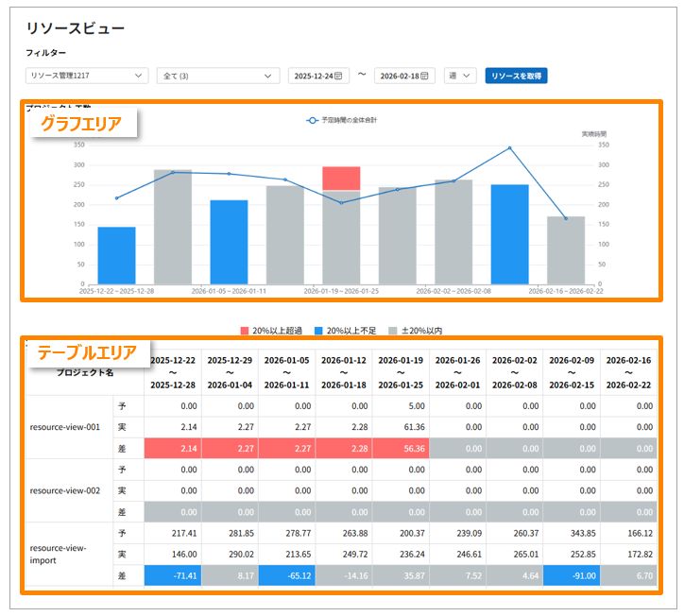Open the 週 period unit dropdown
Image resolution: width=684 pixels, height=616 pixels.
tap(460, 76)
